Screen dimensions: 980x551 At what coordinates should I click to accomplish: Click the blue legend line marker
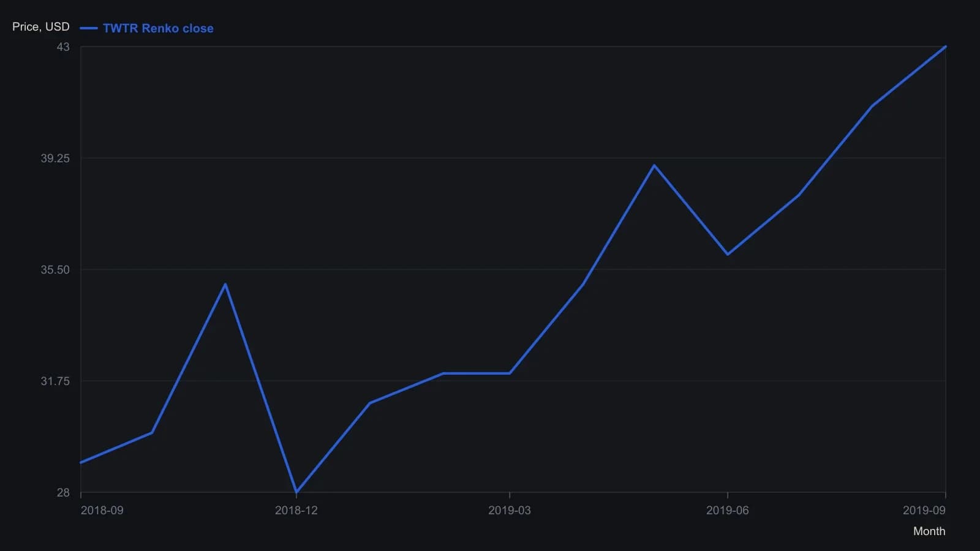click(89, 28)
